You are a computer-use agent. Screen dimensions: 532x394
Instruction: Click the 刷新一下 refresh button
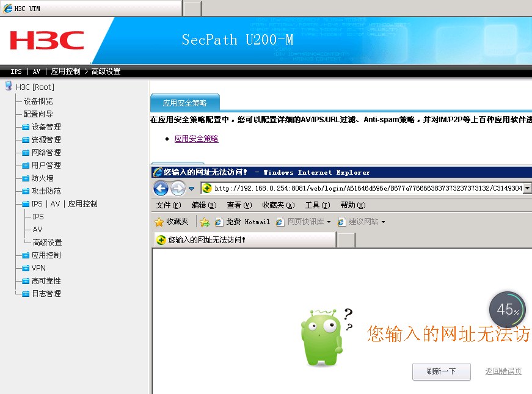(441, 371)
